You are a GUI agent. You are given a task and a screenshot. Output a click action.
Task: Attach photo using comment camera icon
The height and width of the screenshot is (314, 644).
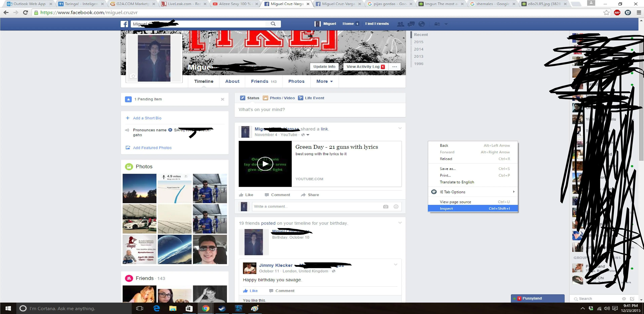(385, 206)
